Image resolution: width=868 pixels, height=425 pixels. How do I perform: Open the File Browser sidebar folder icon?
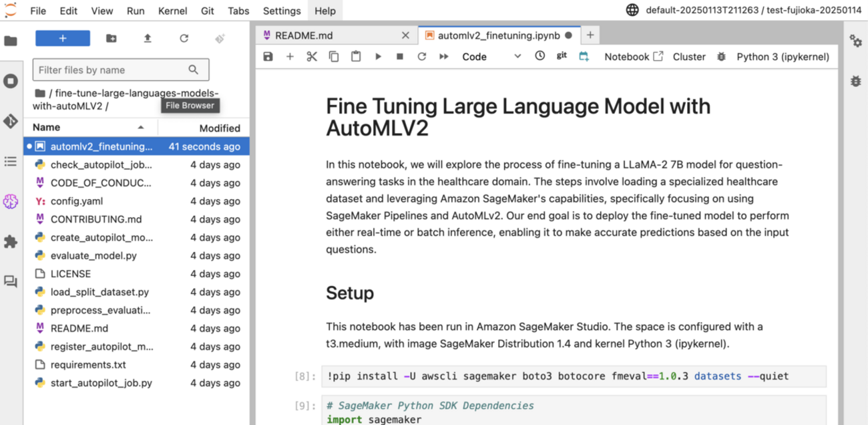[x=11, y=41]
